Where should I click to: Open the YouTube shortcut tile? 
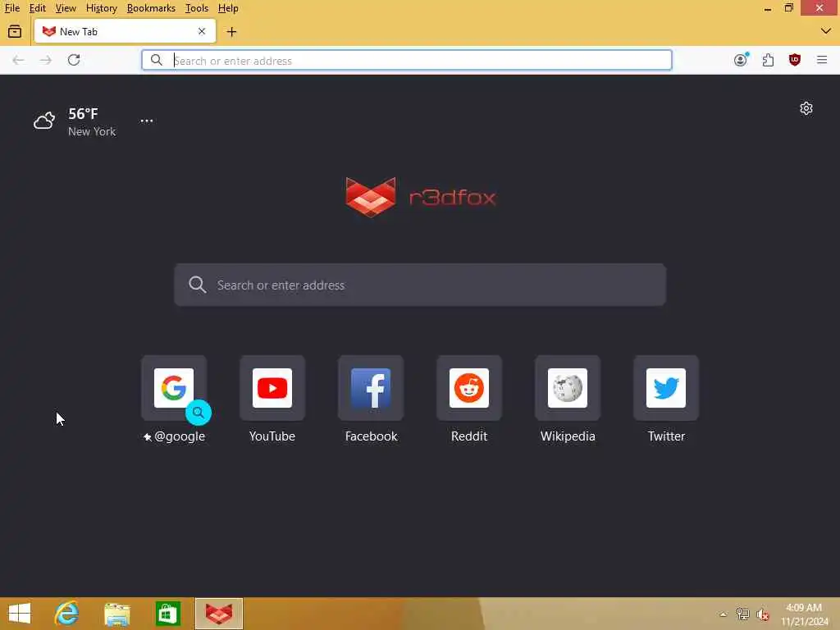pyautogui.click(x=272, y=388)
